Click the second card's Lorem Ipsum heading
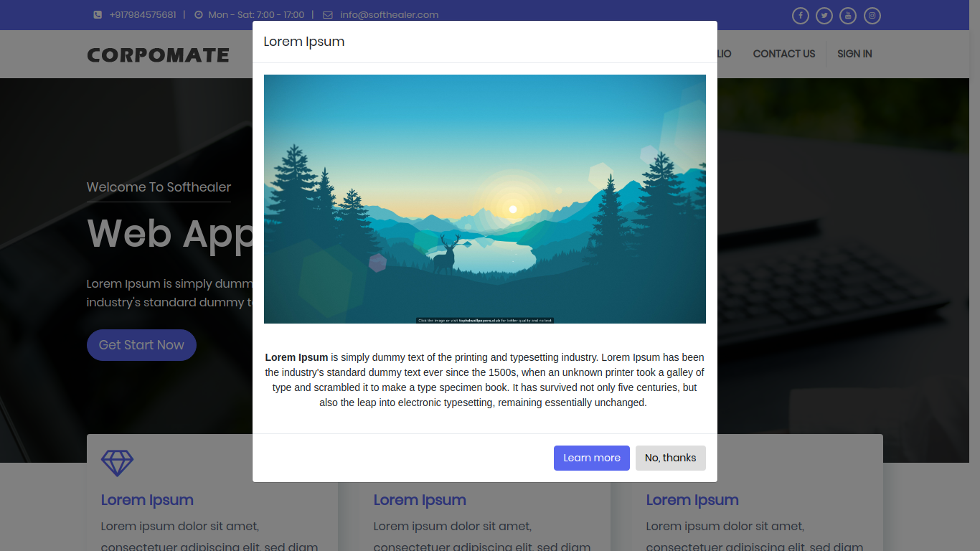 pyautogui.click(x=420, y=500)
